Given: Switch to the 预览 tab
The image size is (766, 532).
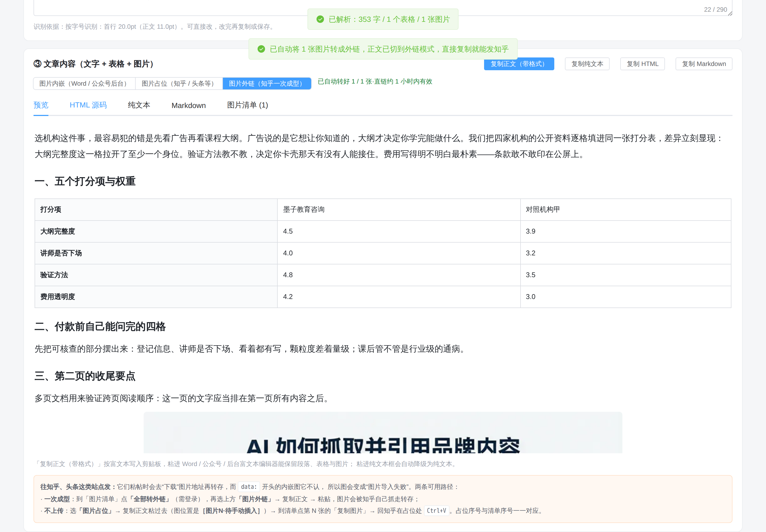Looking at the screenshot, I should [41, 105].
